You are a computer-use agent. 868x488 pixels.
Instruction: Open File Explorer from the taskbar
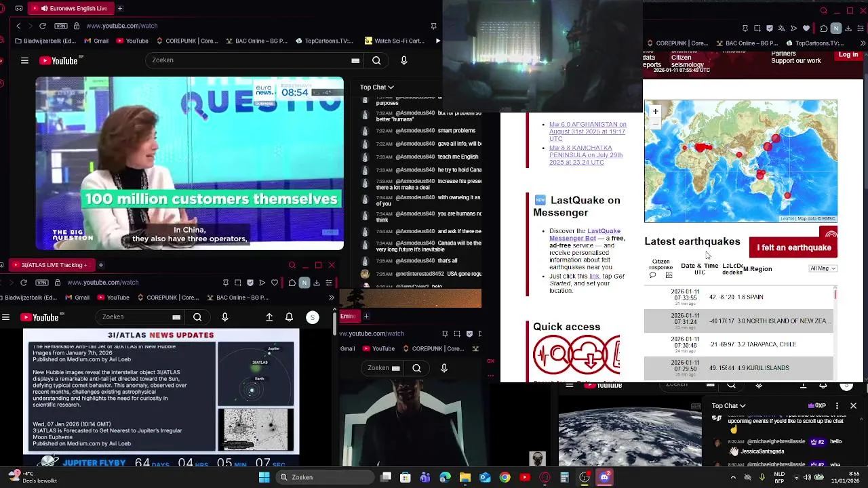click(x=465, y=478)
